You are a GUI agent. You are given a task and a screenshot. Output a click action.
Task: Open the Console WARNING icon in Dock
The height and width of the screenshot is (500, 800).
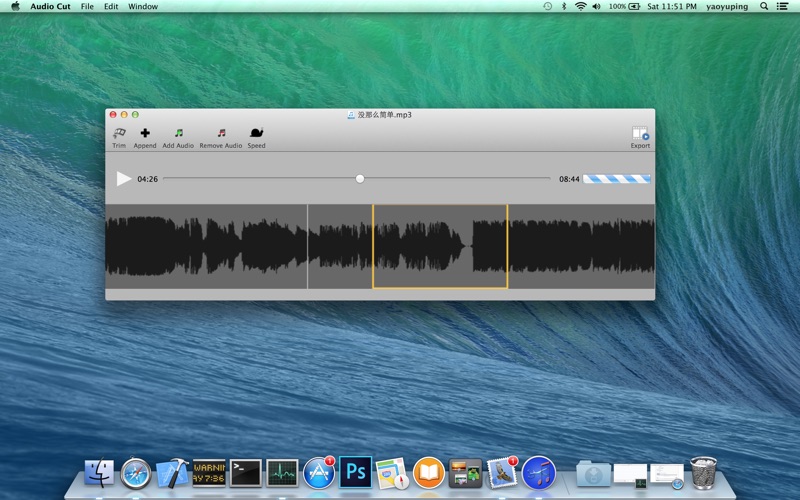click(x=209, y=472)
